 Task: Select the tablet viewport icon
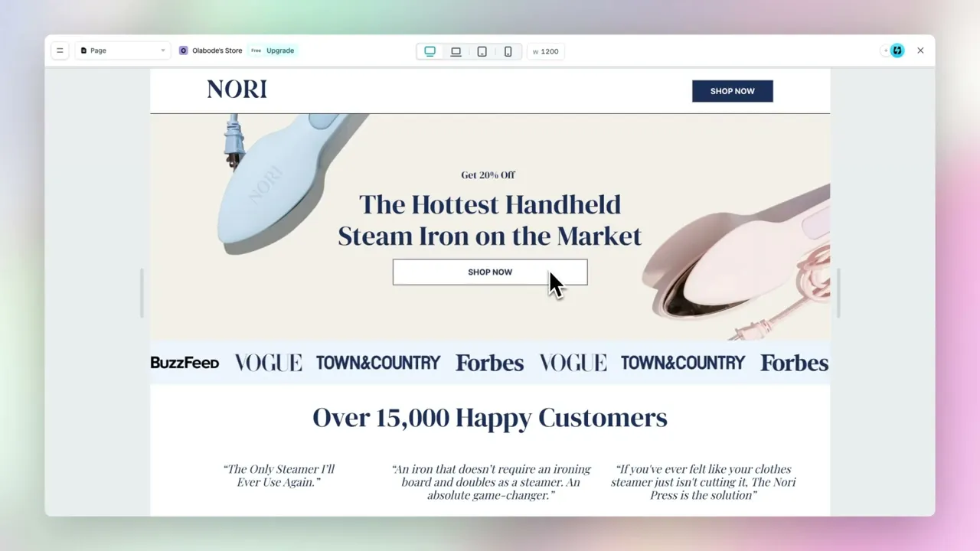coord(482,51)
